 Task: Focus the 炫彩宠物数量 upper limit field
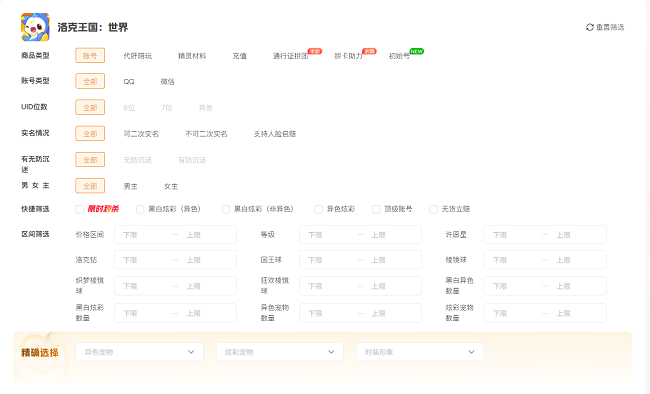(577, 313)
